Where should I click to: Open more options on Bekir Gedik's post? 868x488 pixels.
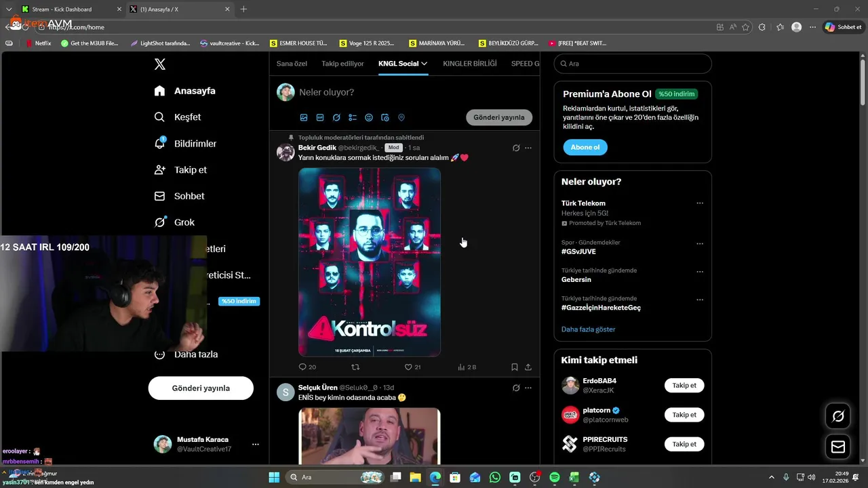click(x=528, y=148)
